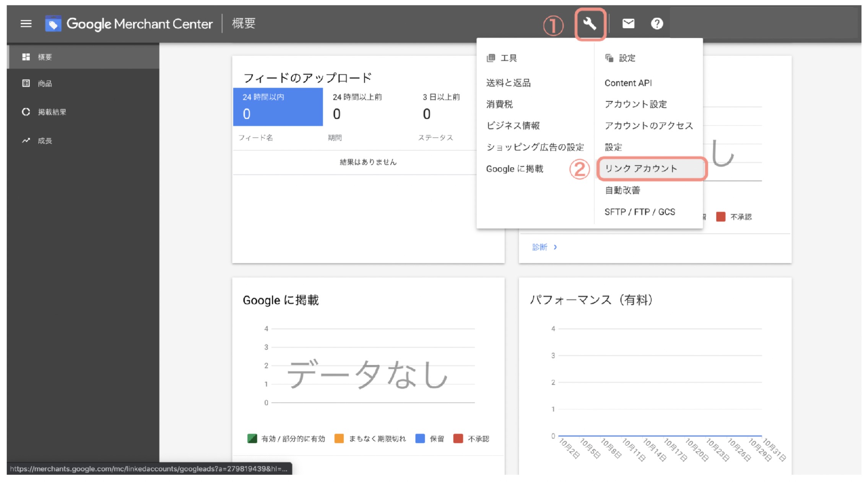
Task: Click the help question mark icon
Action: 657,23
